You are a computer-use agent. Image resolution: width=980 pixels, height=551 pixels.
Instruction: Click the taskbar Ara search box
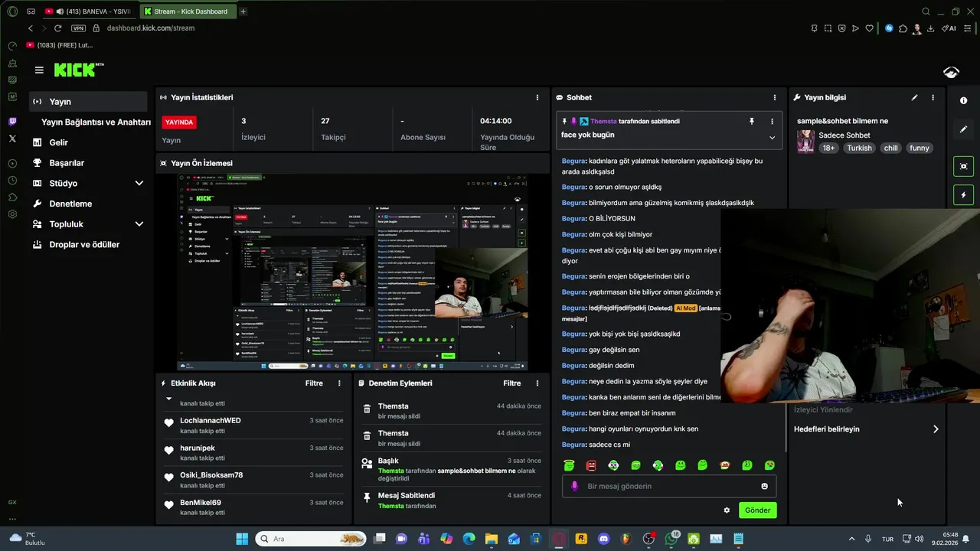[311, 539]
